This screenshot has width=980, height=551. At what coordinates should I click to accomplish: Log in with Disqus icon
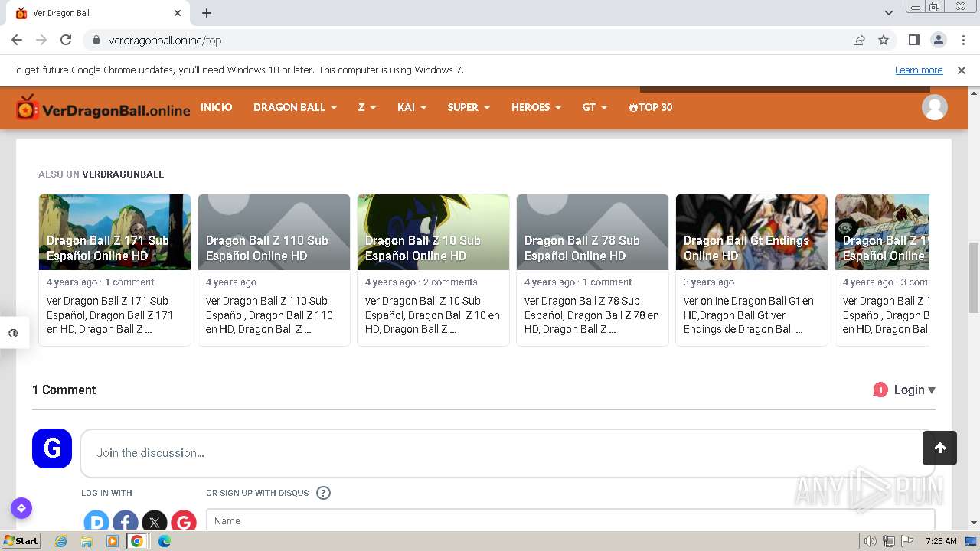click(96, 523)
